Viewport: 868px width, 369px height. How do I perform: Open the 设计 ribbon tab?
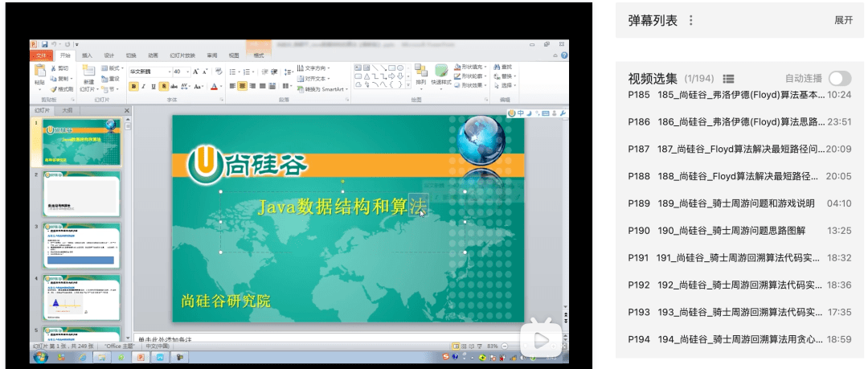108,55
